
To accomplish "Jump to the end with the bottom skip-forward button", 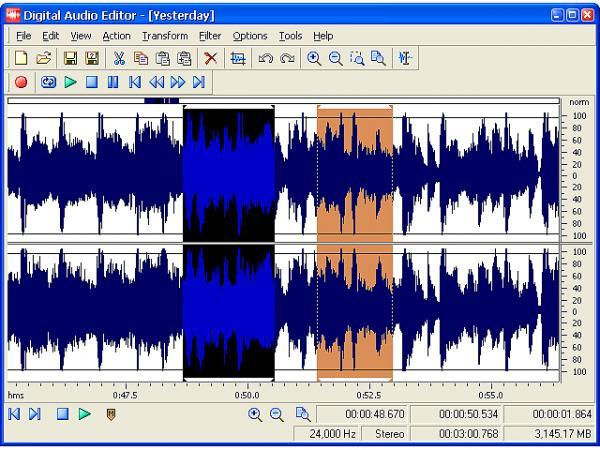I will pyautogui.click(x=35, y=414).
